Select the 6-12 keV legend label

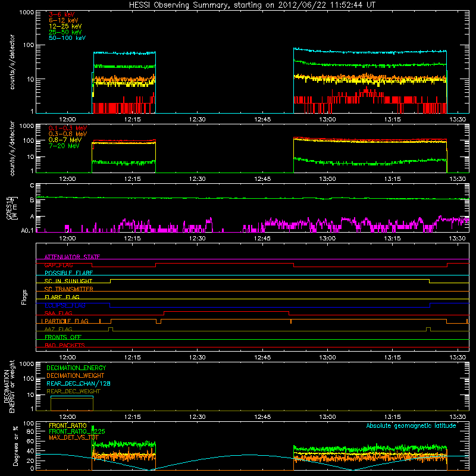click(64, 20)
